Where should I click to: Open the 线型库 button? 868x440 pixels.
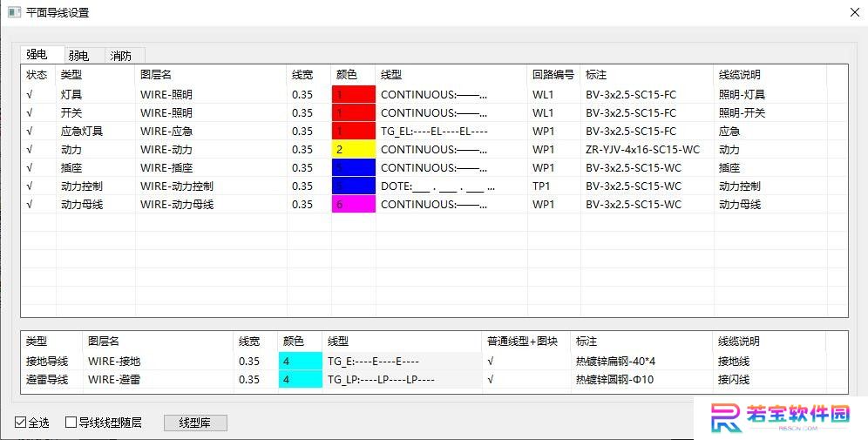(x=195, y=423)
